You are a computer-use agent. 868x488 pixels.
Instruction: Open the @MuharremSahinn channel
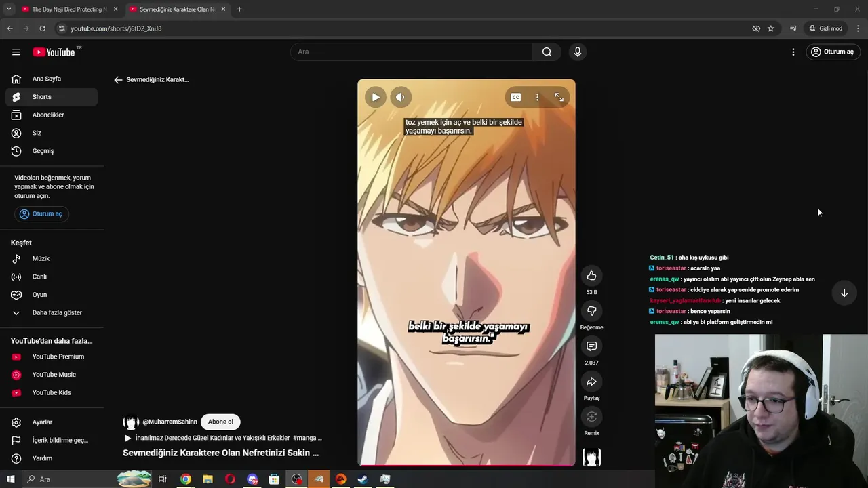pyautogui.click(x=170, y=422)
